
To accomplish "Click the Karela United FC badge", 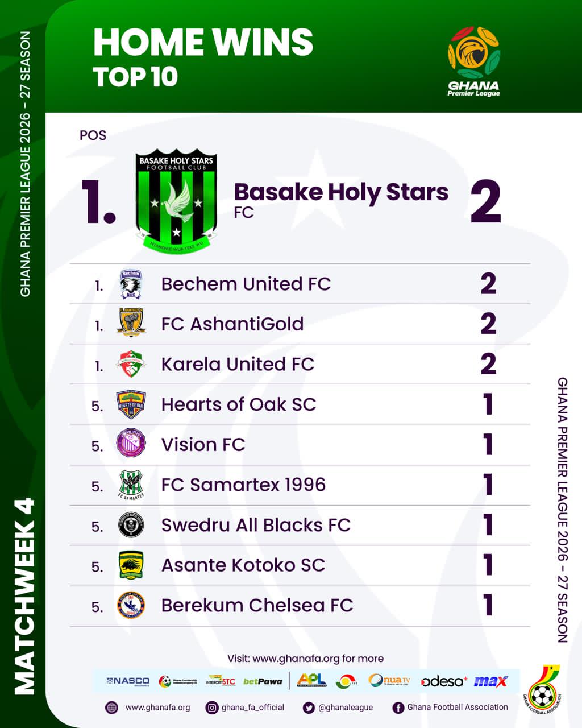I will pyautogui.click(x=131, y=364).
